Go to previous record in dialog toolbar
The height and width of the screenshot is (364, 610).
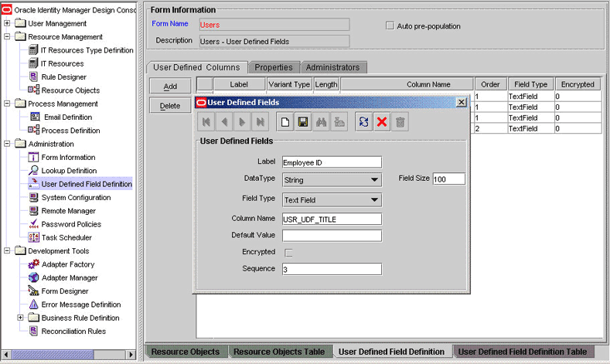click(x=224, y=122)
